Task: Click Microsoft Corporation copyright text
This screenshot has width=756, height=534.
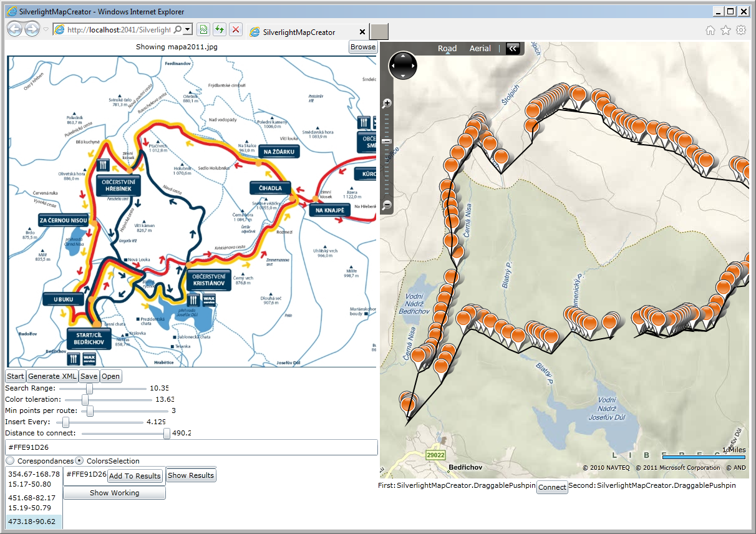Action: pyautogui.click(x=679, y=468)
